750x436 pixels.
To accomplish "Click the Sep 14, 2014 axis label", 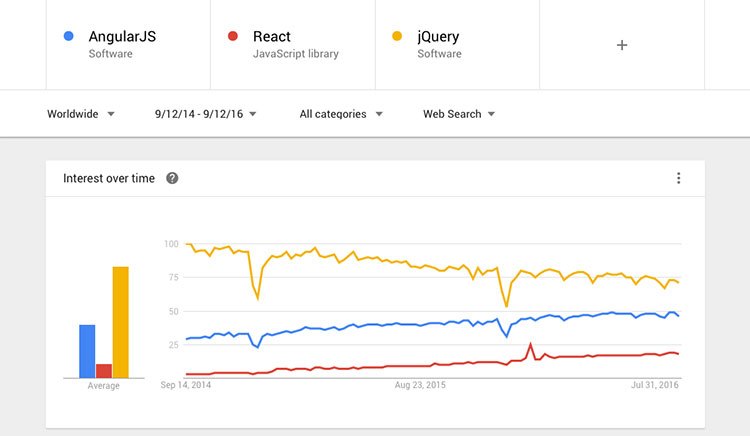I will [186, 385].
